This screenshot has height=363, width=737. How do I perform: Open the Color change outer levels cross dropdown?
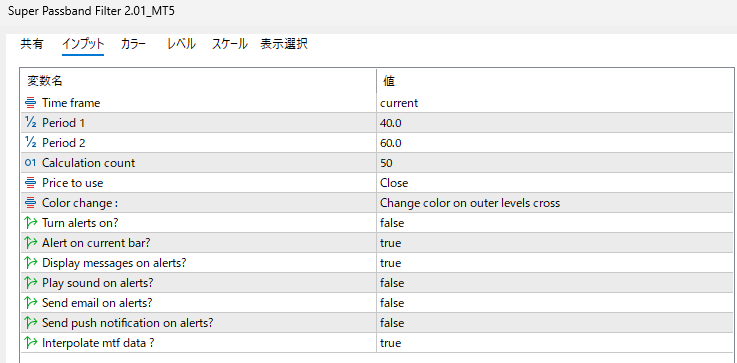click(x=555, y=203)
